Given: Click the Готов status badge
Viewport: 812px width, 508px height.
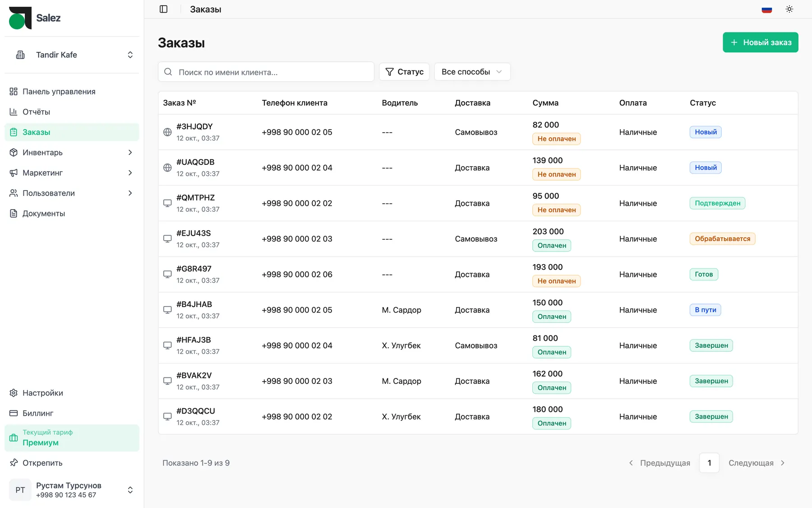Looking at the screenshot, I should pyautogui.click(x=704, y=275).
